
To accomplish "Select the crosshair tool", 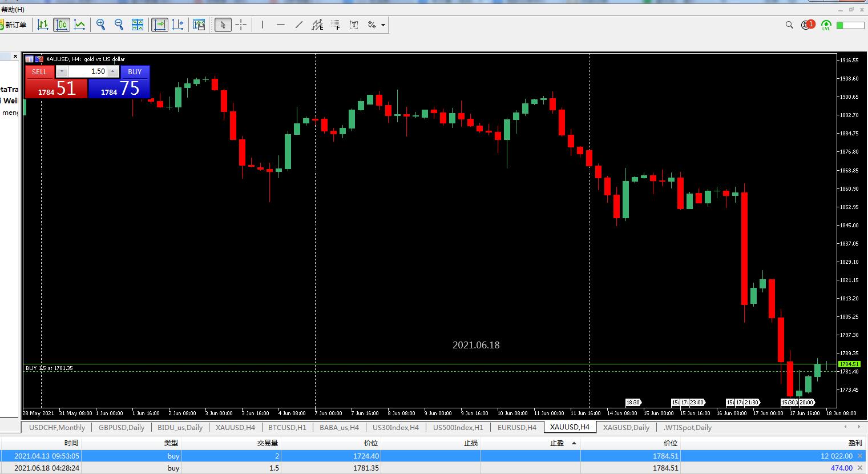I will tap(241, 25).
